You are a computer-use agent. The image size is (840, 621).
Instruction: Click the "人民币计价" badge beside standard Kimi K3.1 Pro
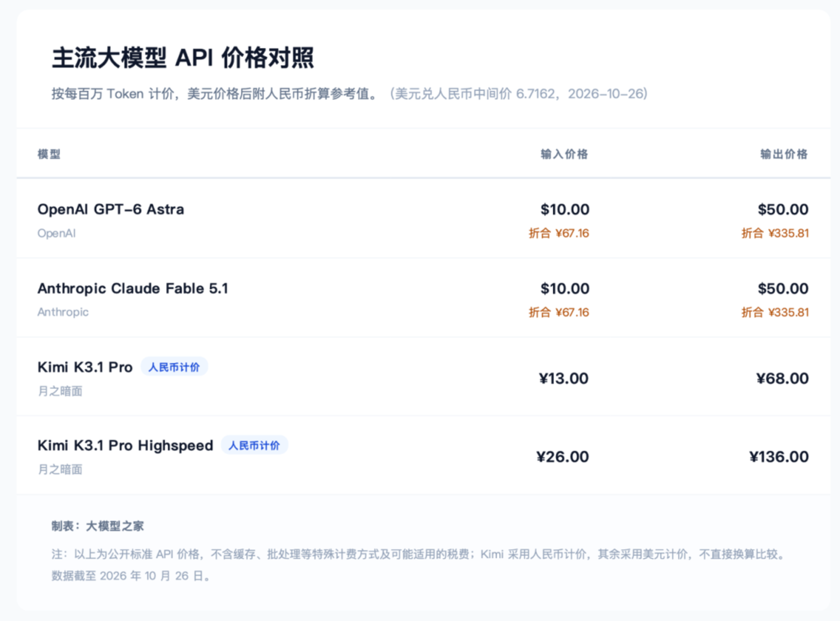(174, 367)
